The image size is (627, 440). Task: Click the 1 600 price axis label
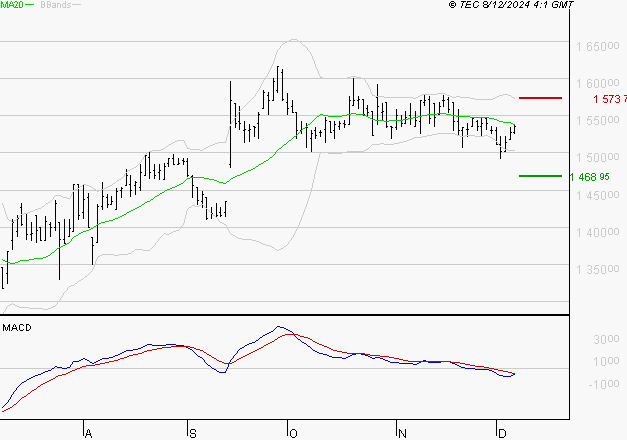tap(597, 84)
